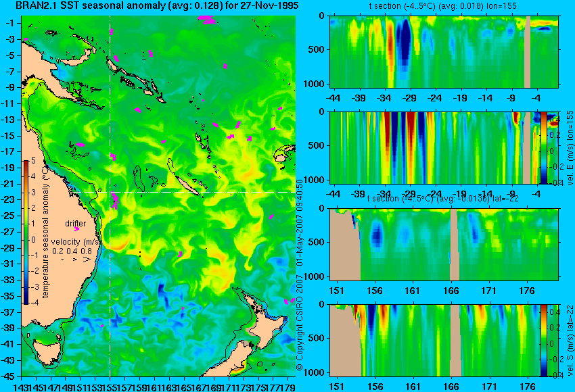Click the southward velocity color bar
575x392 pixels.
(543, 340)
